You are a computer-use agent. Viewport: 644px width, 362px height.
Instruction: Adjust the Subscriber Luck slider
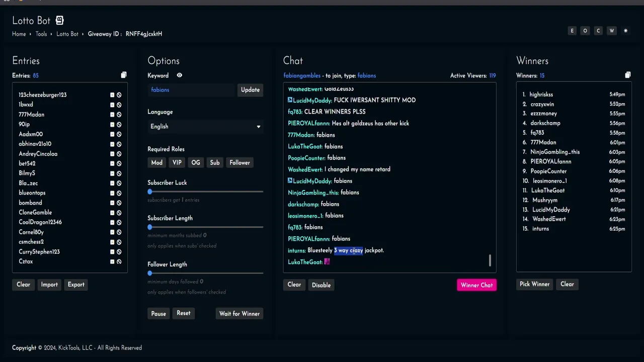(150, 192)
